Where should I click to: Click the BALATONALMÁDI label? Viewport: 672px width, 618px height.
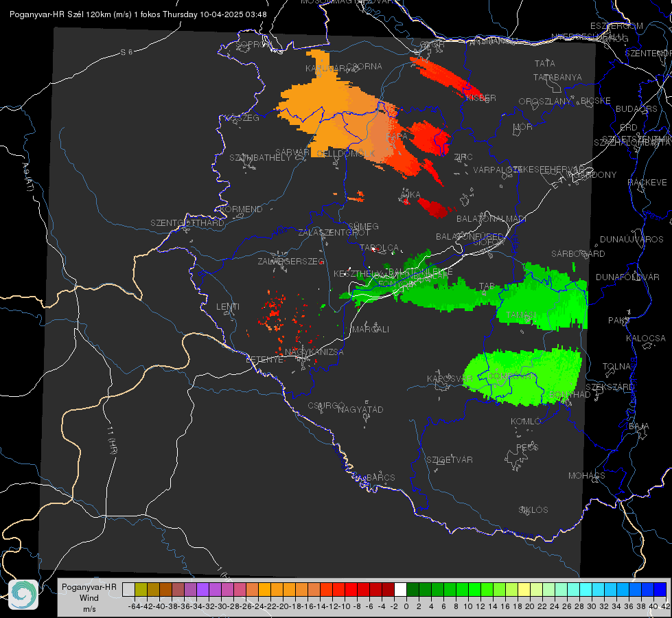coord(491,219)
